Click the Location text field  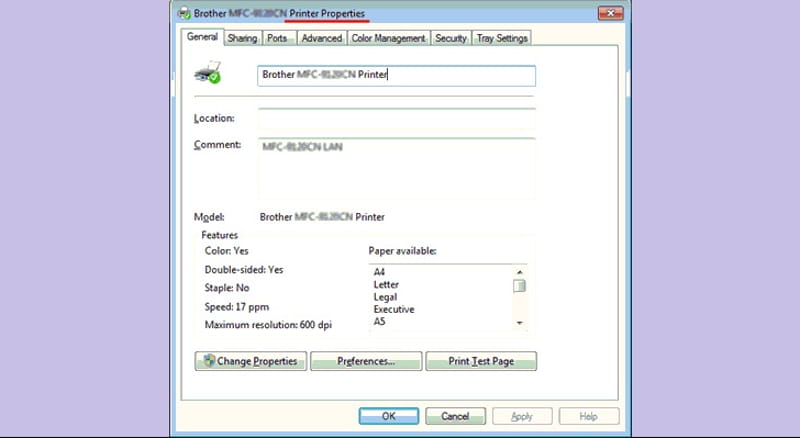pyautogui.click(x=396, y=119)
